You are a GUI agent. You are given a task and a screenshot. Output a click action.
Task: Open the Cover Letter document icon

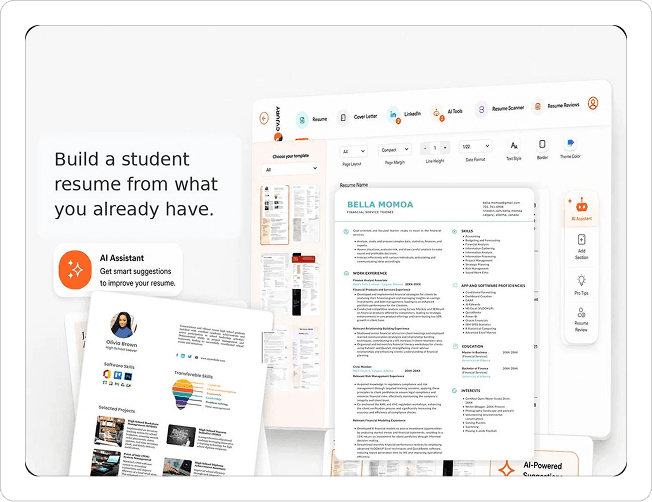point(343,118)
